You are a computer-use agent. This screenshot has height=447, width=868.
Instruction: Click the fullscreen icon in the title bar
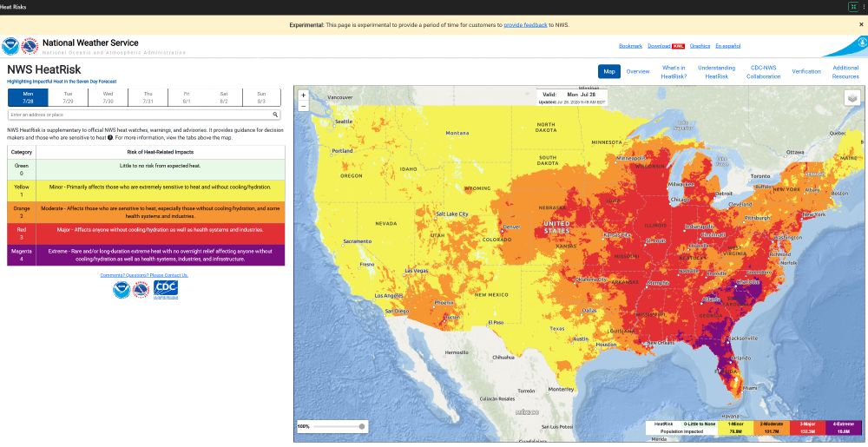click(x=853, y=7)
